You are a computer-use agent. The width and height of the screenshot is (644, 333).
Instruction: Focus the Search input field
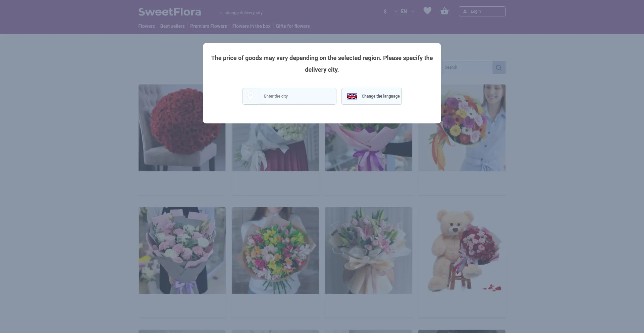(x=467, y=67)
